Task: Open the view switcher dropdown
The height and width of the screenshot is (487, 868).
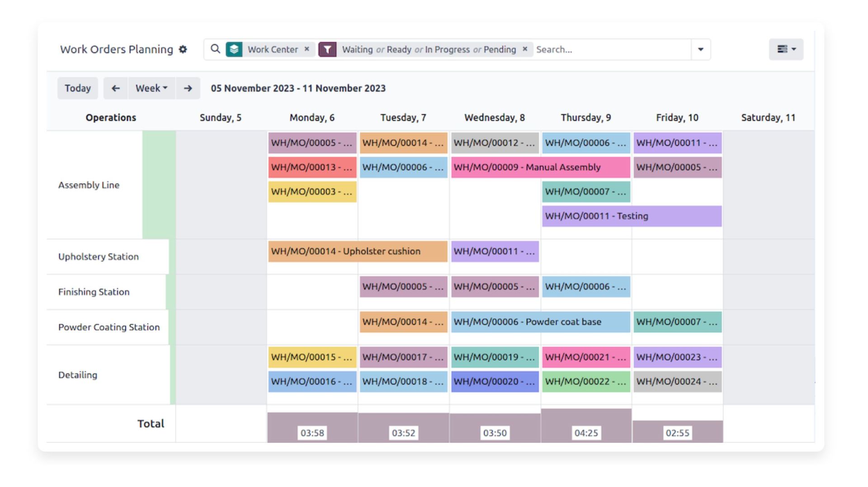Action: click(x=786, y=49)
